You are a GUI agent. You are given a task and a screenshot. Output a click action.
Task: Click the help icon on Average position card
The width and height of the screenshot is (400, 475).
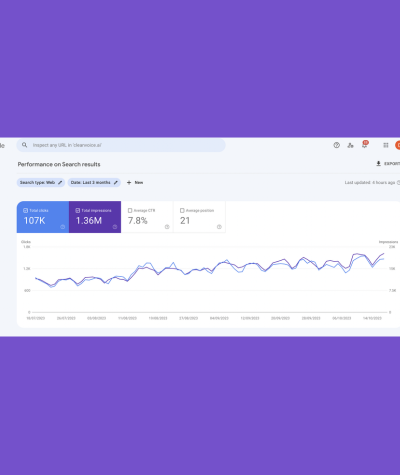pos(219,227)
